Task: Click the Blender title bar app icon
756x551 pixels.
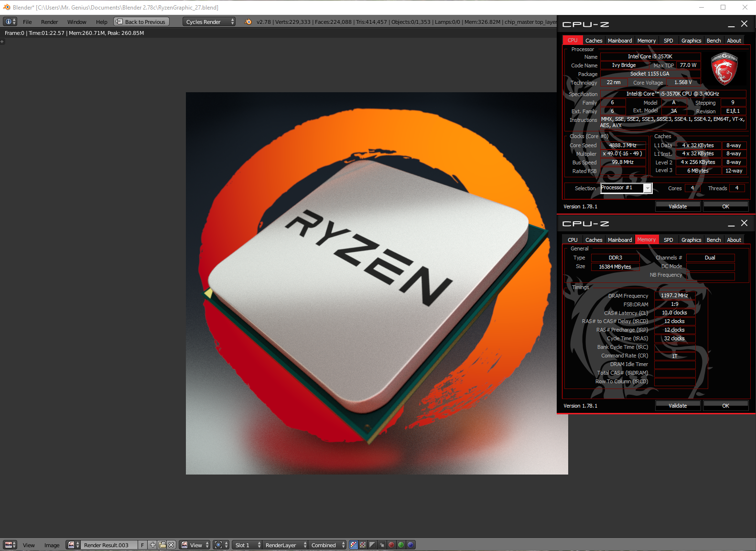Action: pyautogui.click(x=7, y=7)
